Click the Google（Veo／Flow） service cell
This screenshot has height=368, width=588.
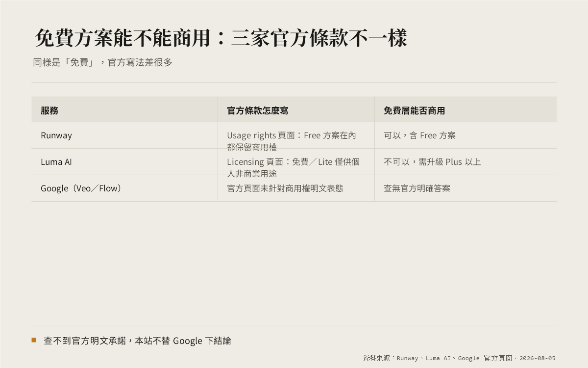coord(124,188)
